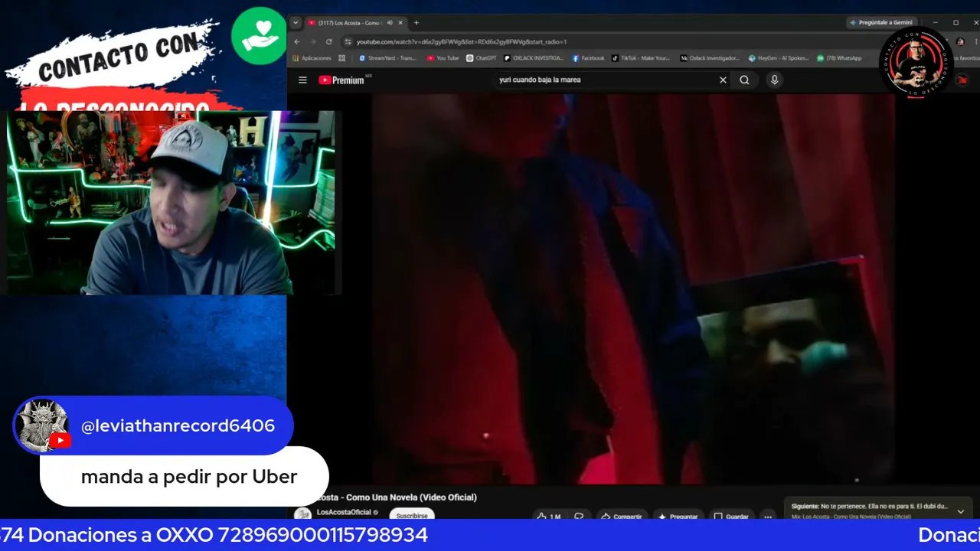Like the video showing 1 M likes
The height and width of the screenshot is (551, 980).
550,516
